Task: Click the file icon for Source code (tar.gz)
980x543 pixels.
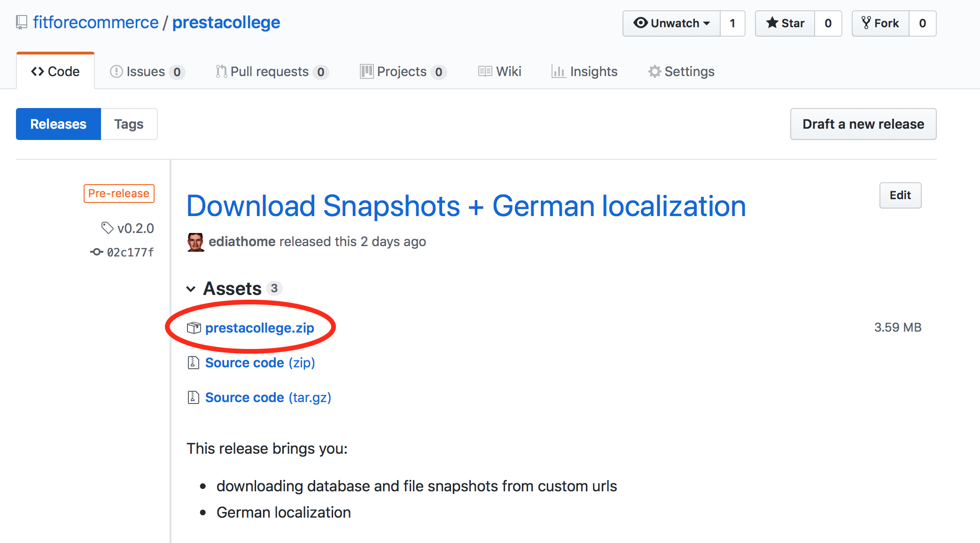Action: [193, 397]
